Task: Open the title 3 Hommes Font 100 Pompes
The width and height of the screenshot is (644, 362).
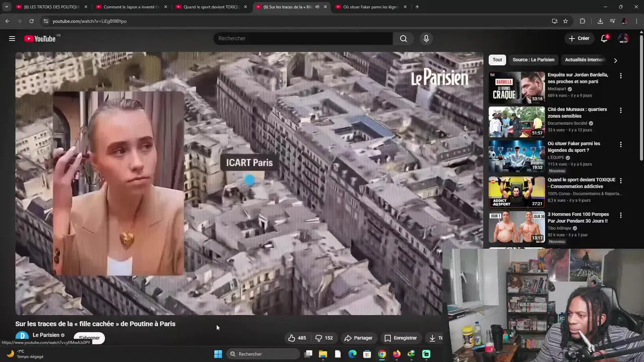Action: 578,218
